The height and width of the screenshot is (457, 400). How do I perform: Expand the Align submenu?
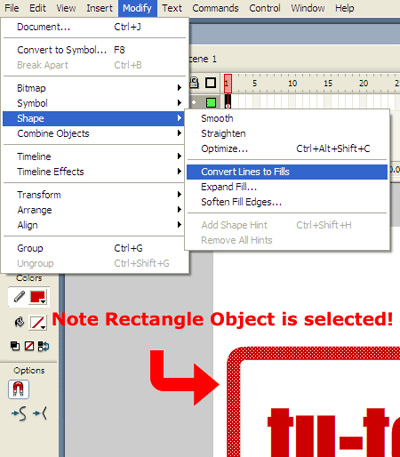point(94,225)
